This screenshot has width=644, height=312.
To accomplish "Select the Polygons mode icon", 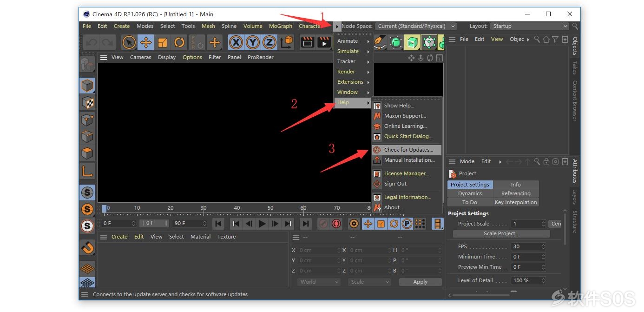I will click(x=87, y=153).
